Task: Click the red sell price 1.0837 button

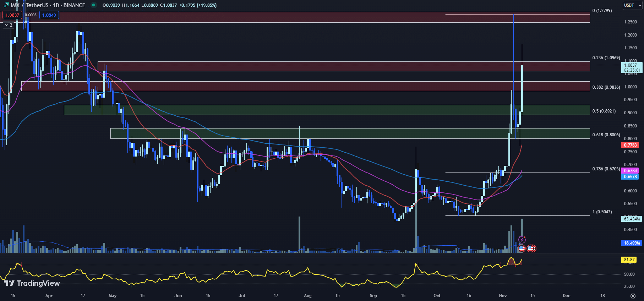Action: [x=12, y=15]
